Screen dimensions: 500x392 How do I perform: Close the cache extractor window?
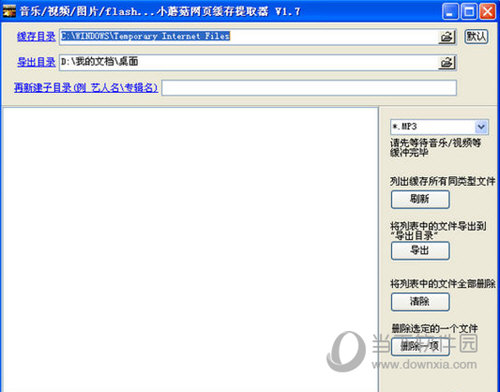pyautogui.click(x=487, y=12)
